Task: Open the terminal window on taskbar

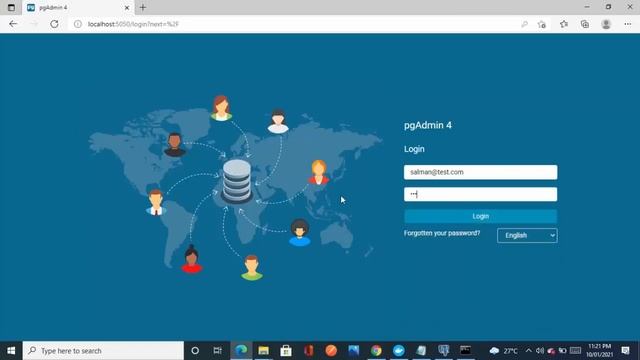Action: click(466, 351)
